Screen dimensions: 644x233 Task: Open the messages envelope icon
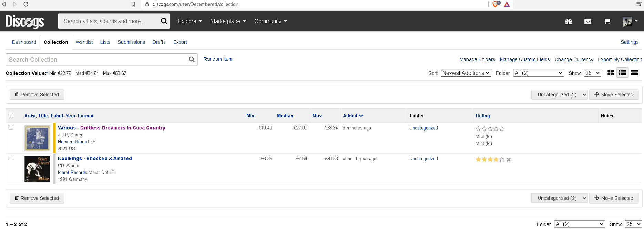[587, 21]
